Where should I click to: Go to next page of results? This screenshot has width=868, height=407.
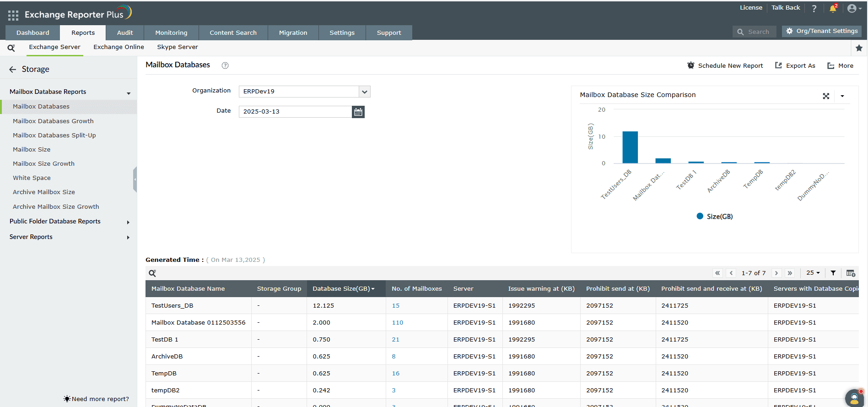coord(776,273)
